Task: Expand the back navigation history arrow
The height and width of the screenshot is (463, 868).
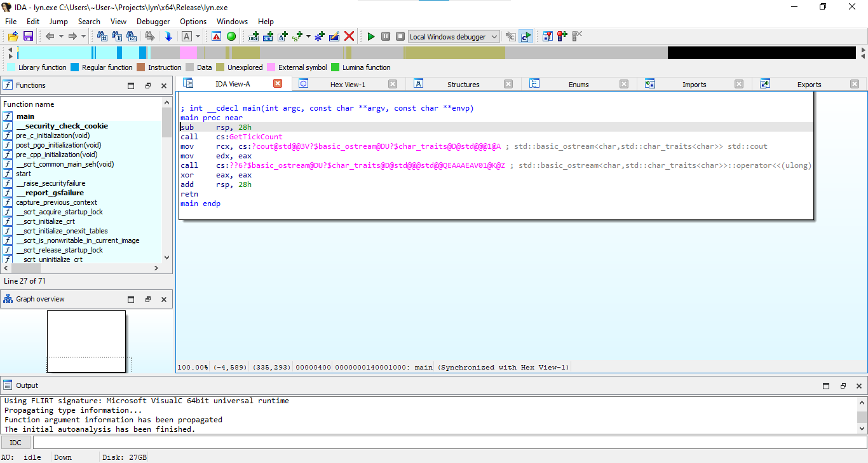Action: point(61,36)
